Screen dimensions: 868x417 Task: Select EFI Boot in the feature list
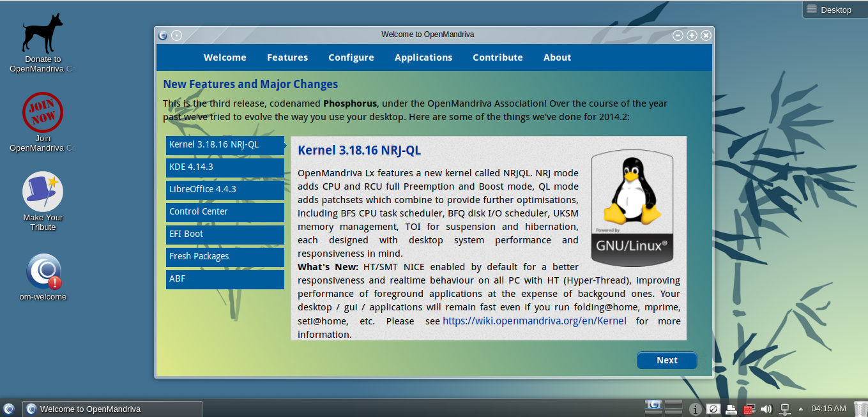(225, 234)
